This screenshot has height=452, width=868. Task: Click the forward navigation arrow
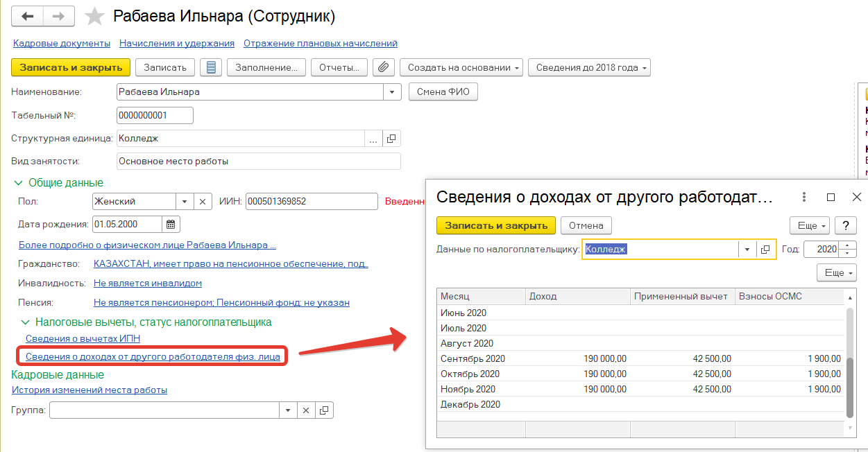point(59,17)
